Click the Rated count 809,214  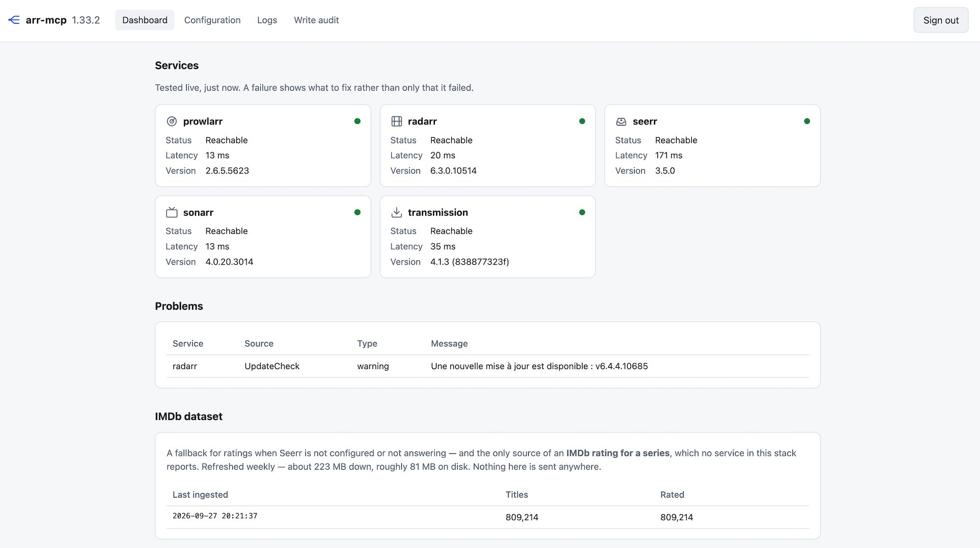tap(677, 517)
